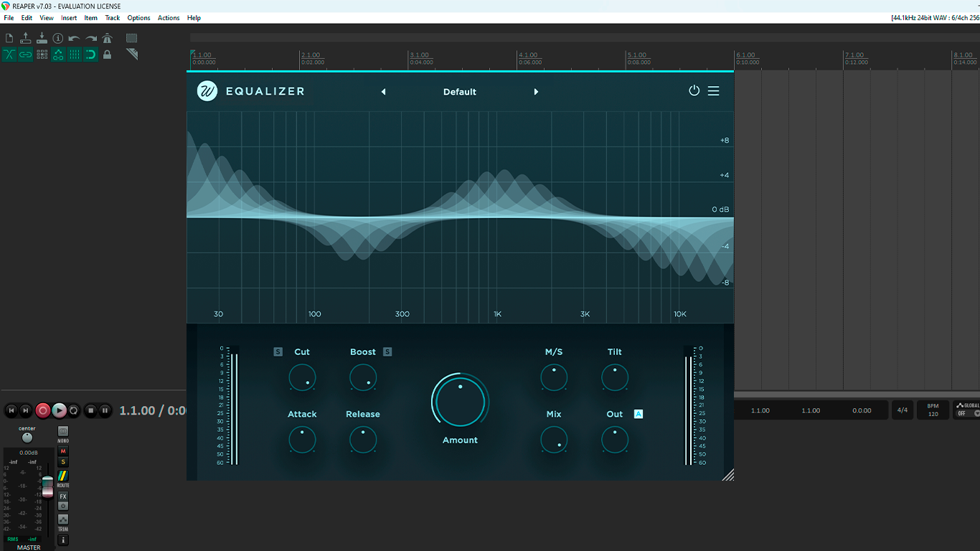Open master track FX window
Viewport: 980px width, 551px height.
pos(63,496)
